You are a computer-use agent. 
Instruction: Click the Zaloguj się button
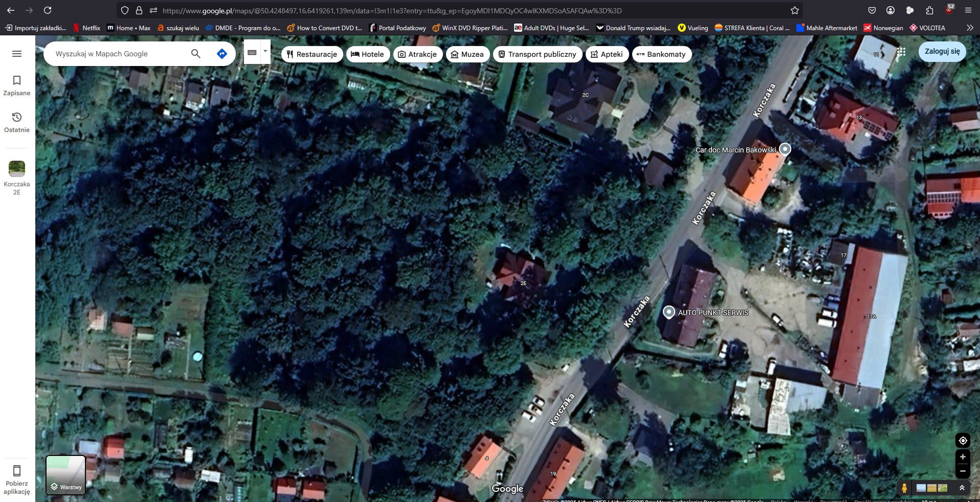point(942,52)
